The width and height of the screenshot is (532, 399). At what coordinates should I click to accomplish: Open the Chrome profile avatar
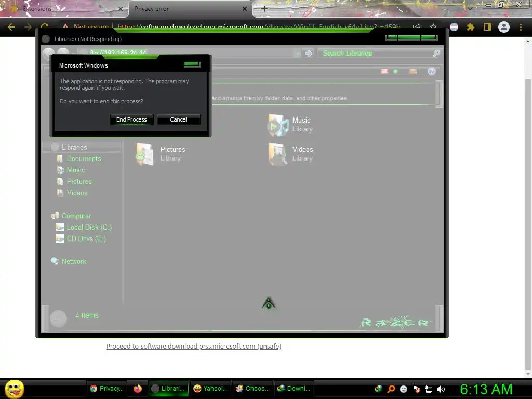tap(504, 27)
